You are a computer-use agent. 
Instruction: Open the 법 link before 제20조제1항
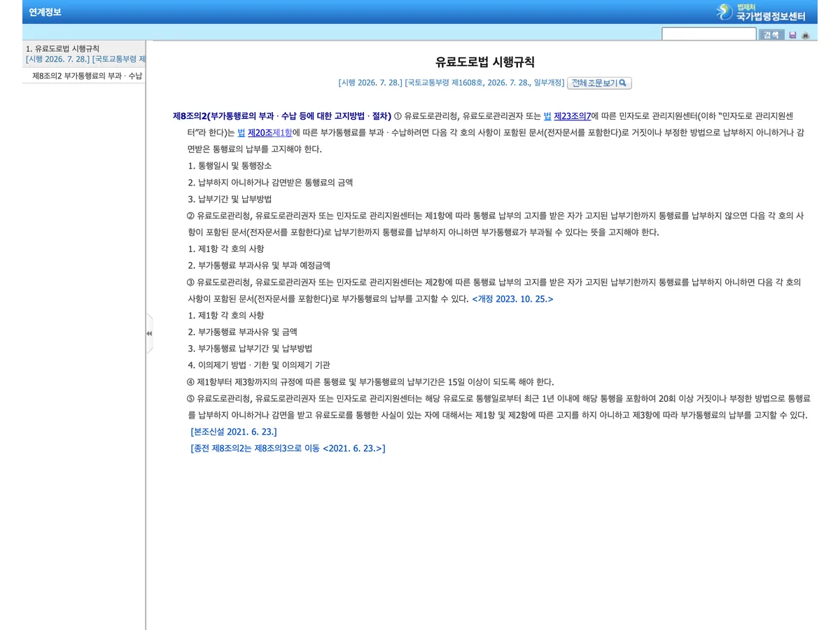coord(241,132)
